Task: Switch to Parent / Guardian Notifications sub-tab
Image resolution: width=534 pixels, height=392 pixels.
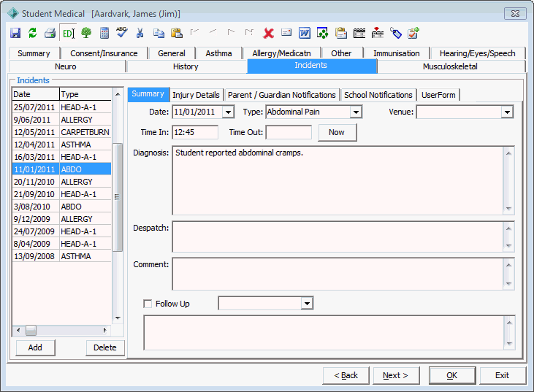Action: pos(282,95)
